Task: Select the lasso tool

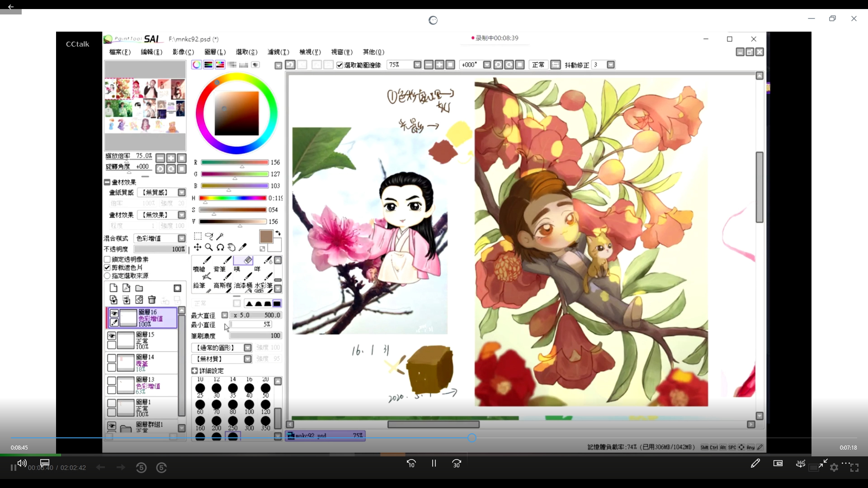Action: (209, 236)
